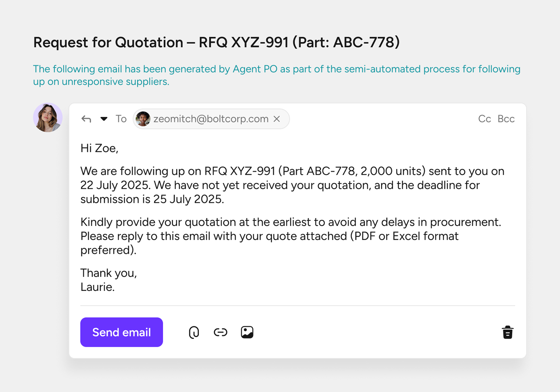Click the insert link icon
The image size is (560, 392).
click(220, 332)
